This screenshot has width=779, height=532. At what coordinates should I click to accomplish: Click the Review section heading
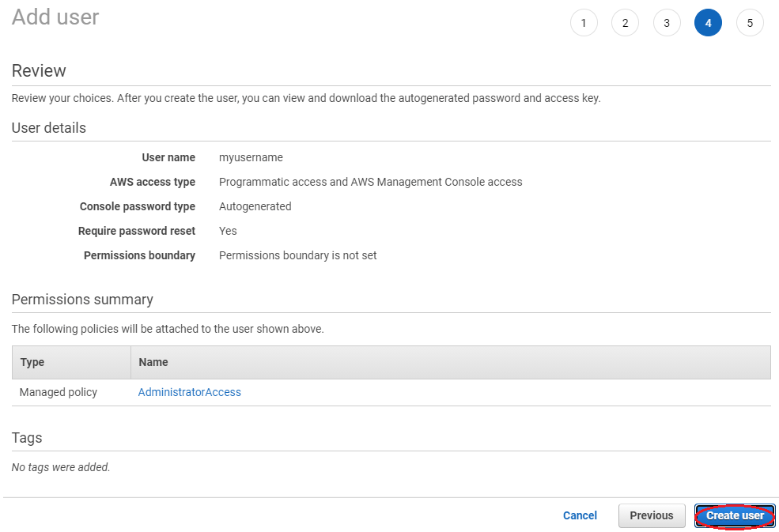(x=39, y=70)
